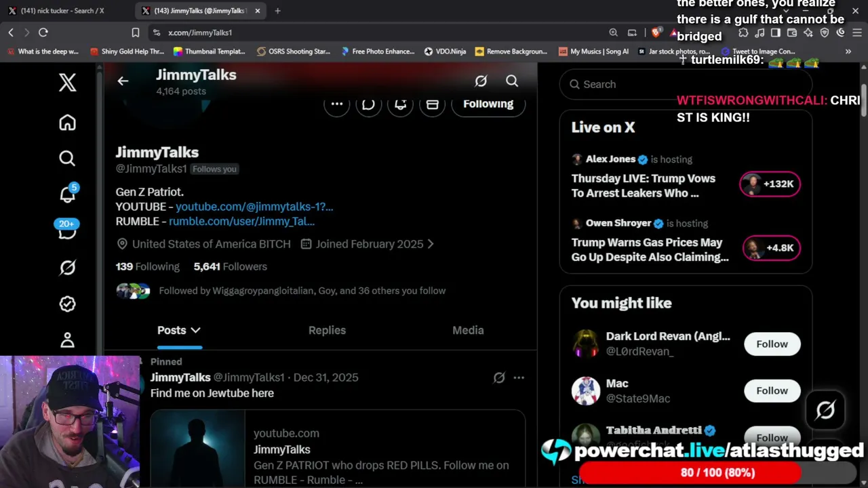
Task: Open Dec 31, 2025 post timestamp
Action: pos(325,378)
